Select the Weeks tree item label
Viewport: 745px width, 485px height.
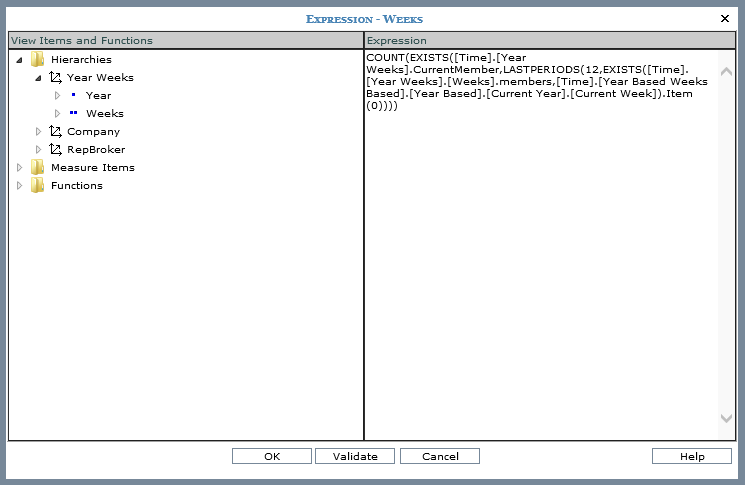click(104, 114)
